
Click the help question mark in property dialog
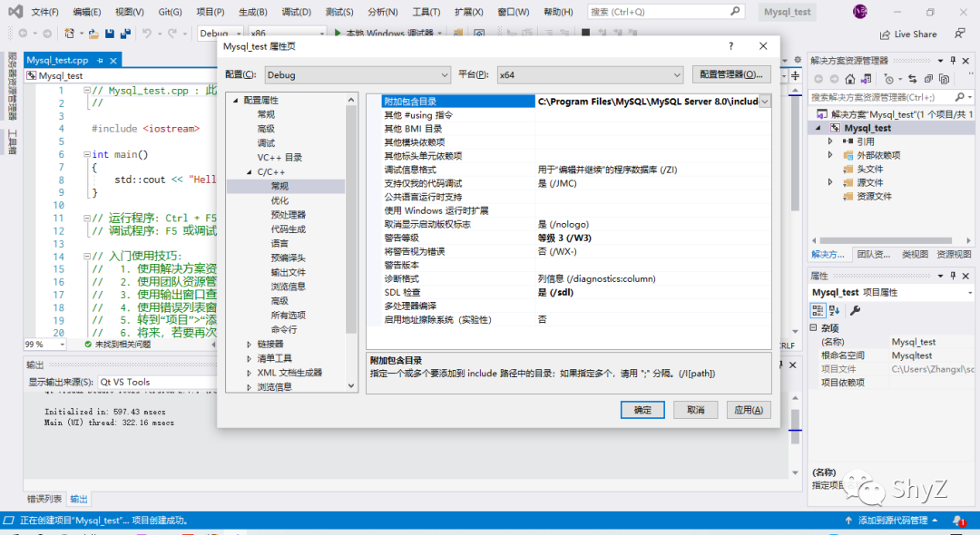pos(730,46)
